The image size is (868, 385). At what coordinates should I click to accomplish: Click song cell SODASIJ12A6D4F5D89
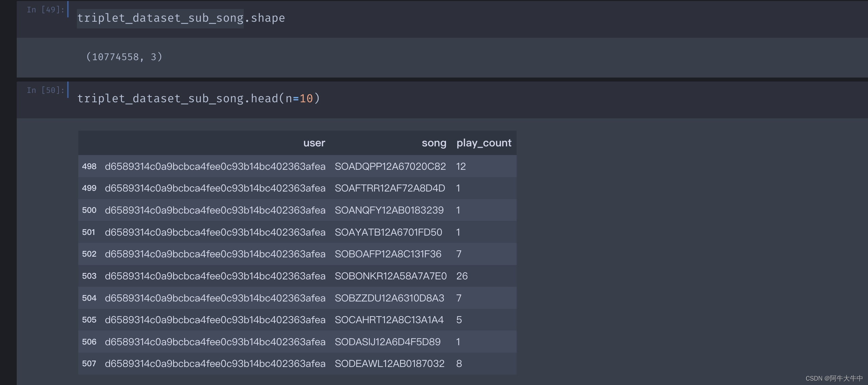pos(388,342)
